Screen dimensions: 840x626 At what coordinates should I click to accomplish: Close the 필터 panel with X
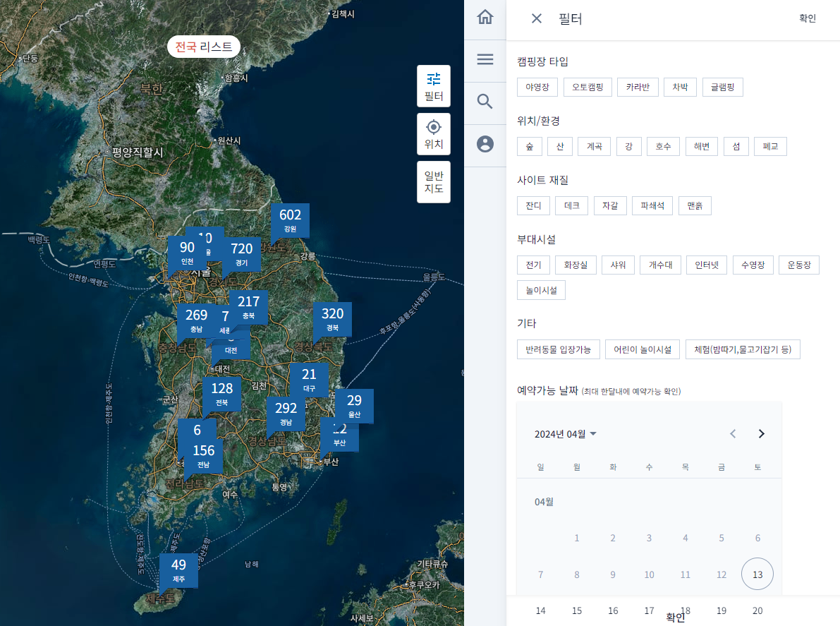[x=536, y=19]
